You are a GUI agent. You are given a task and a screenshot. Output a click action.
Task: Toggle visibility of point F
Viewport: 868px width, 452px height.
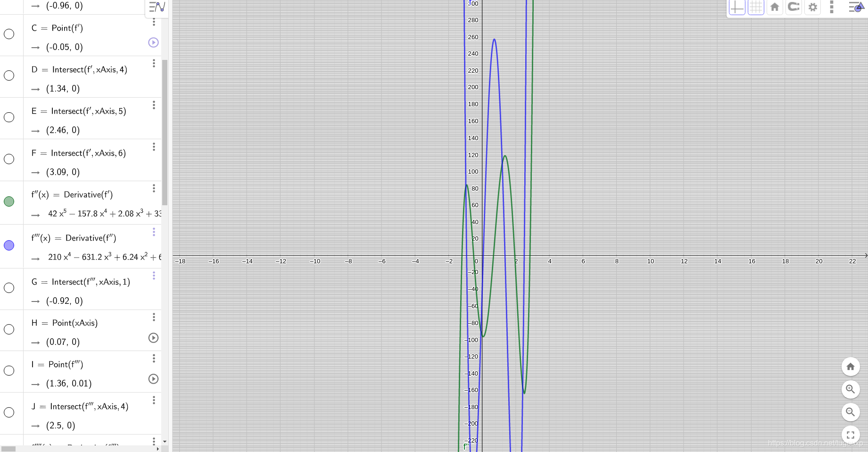9,159
